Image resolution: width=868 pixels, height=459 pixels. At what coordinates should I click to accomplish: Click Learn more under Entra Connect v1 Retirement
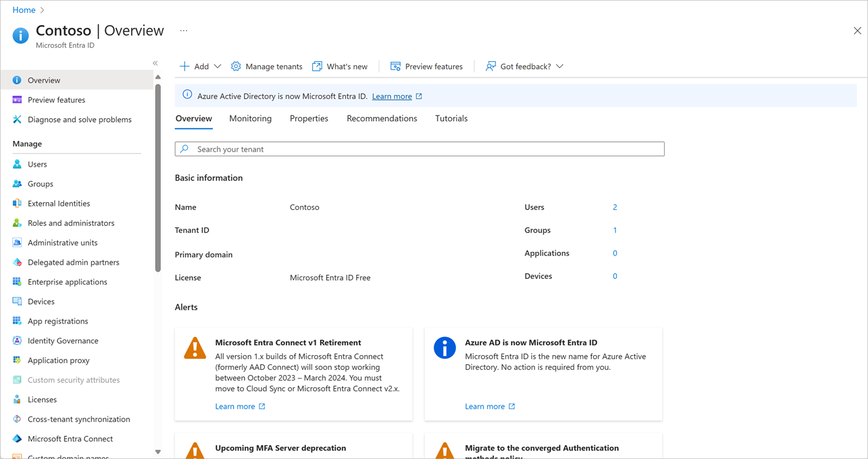click(x=235, y=407)
